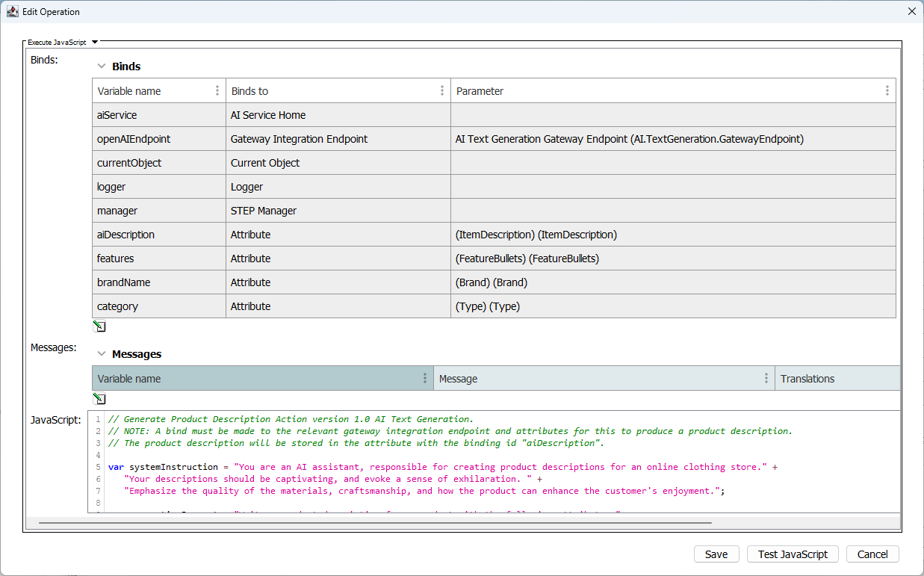The width and height of the screenshot is (924, 576).
Task: Open Messages Variable name column options menu
Action: point(425,378)
